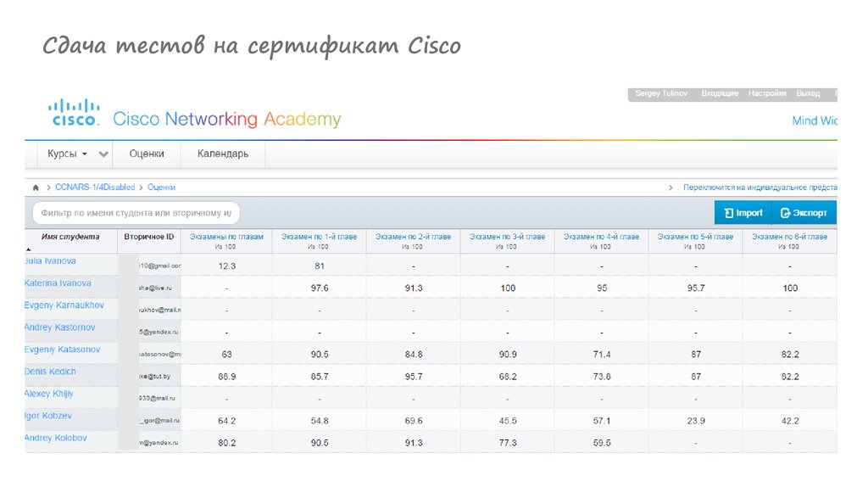Click Evgeniy Katasonov's score 90.9
This screenshot has width=868, height=487.
(508, 355)
